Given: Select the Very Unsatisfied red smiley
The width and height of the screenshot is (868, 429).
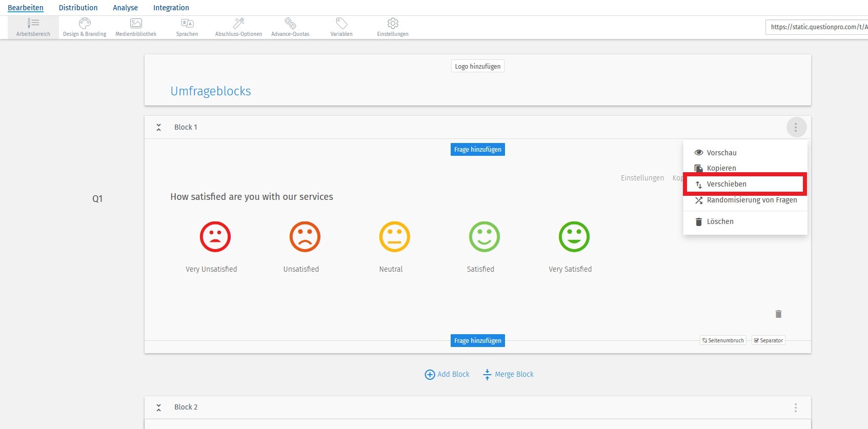Looking at the screenshot, I should click(215, 237).
